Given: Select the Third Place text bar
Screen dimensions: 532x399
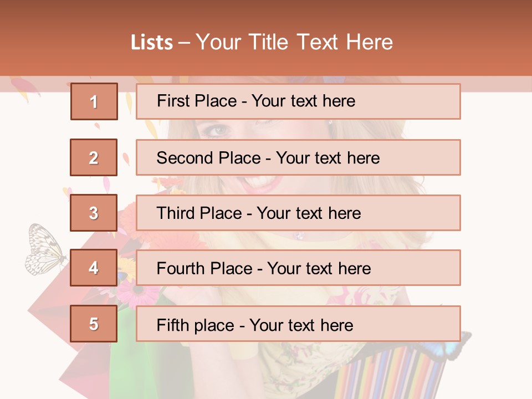Looking at the screenshot, I should (298, 213).
